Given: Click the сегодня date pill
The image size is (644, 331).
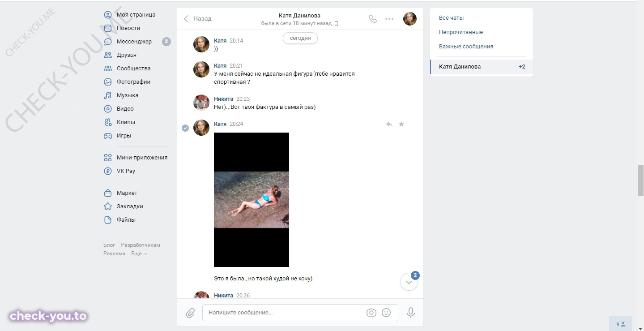Looking at the screenshot, I should click(x=300, y=39).
